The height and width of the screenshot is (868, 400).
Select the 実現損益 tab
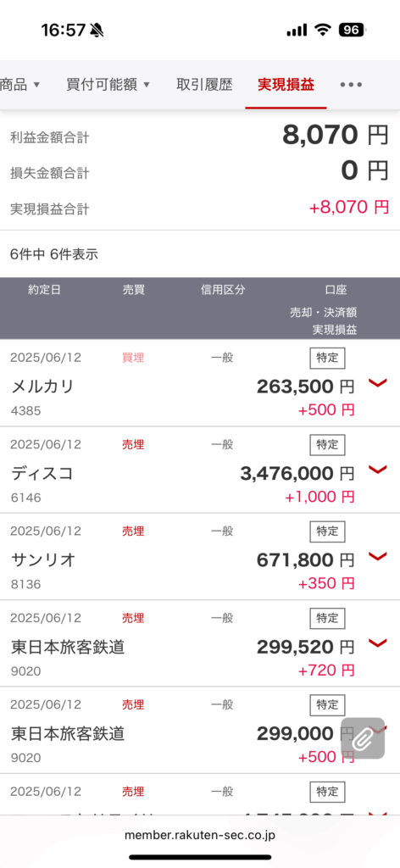[x=286, y=85]
